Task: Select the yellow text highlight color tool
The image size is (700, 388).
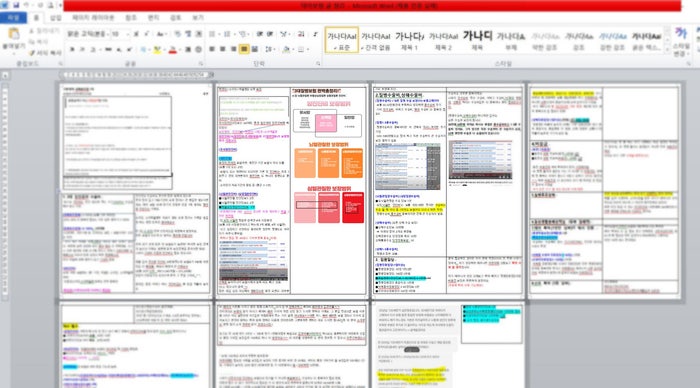Action: [x=157, y=50]
